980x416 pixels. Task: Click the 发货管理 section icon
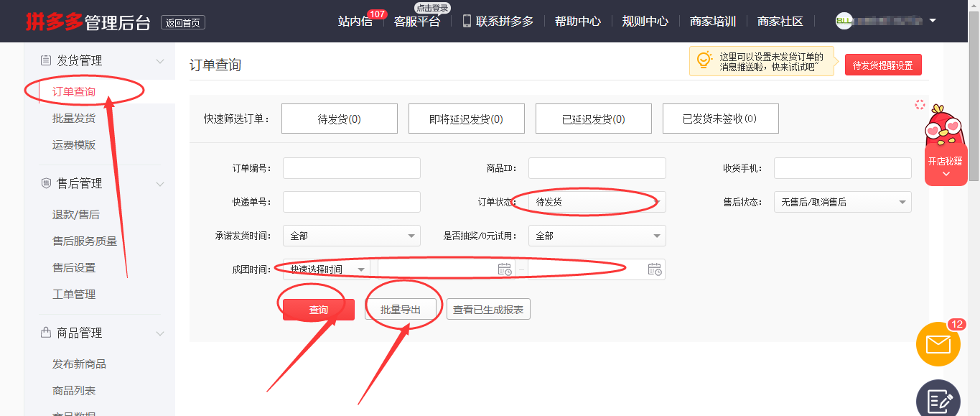(x=45, y=60)
